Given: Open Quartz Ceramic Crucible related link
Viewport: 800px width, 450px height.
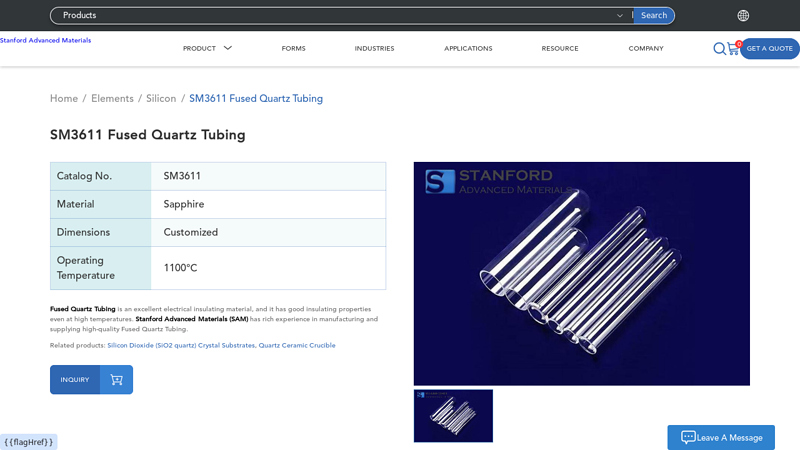Looking at the screenshot, I should [x=297, y=345].
